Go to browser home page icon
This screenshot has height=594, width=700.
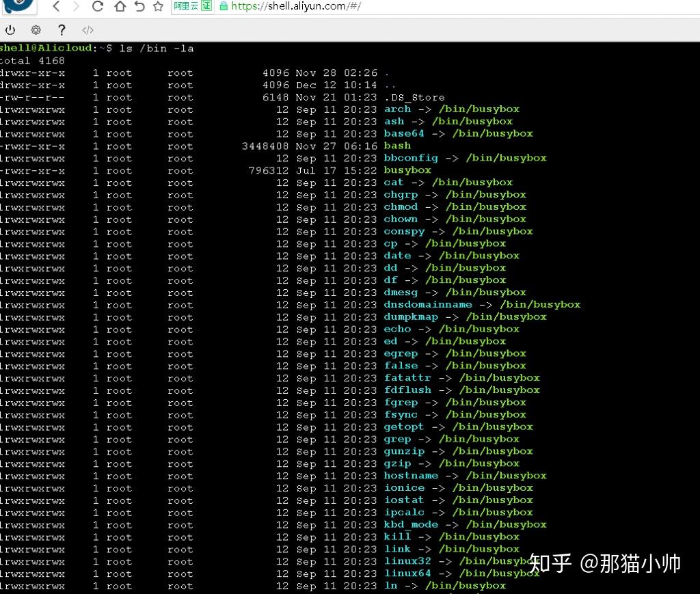point(120,5)
